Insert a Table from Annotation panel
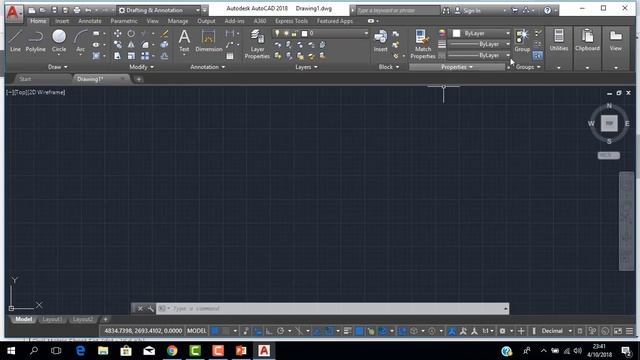640x360 pixels. click(x=230, y=56)
